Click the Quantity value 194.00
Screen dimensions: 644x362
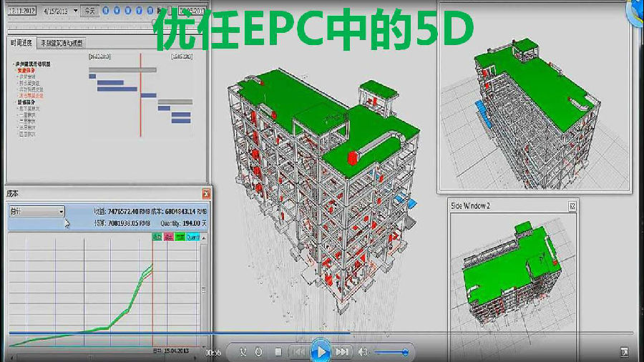click(192, 223)
